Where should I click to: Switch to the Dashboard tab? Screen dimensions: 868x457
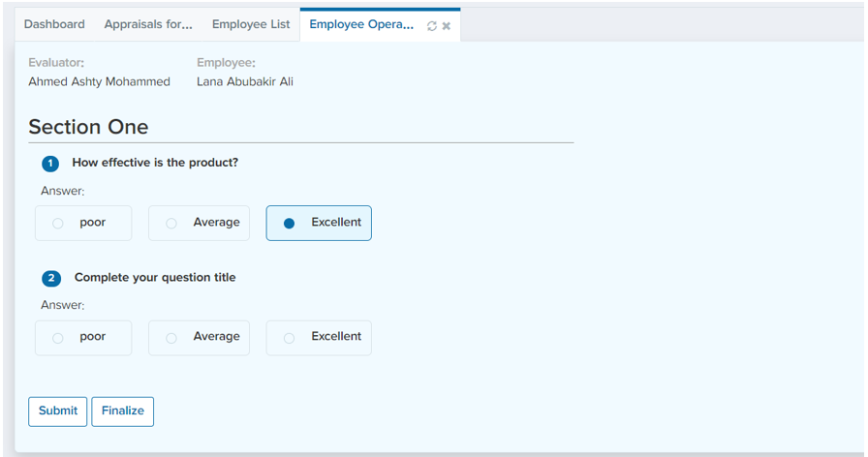(x=54, y=24)
